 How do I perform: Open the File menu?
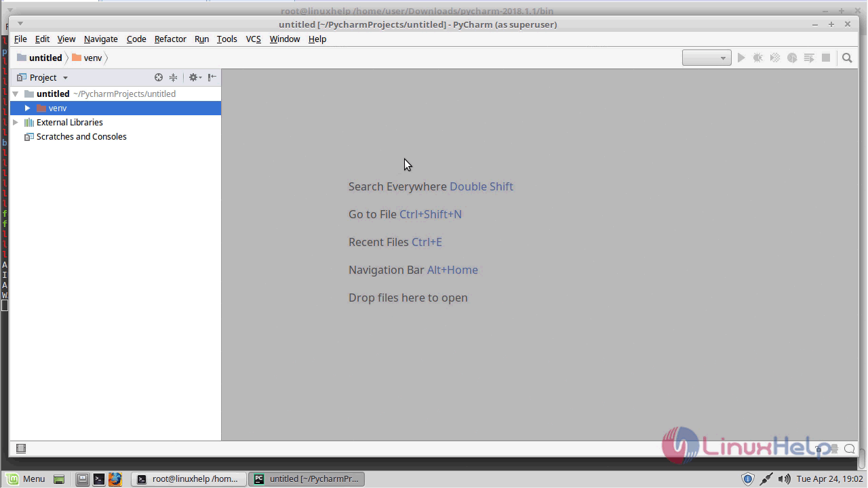tap(20, 39)
